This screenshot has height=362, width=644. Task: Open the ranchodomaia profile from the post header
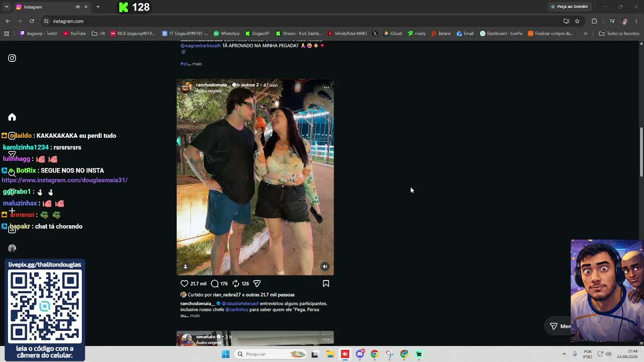(211, 85)
